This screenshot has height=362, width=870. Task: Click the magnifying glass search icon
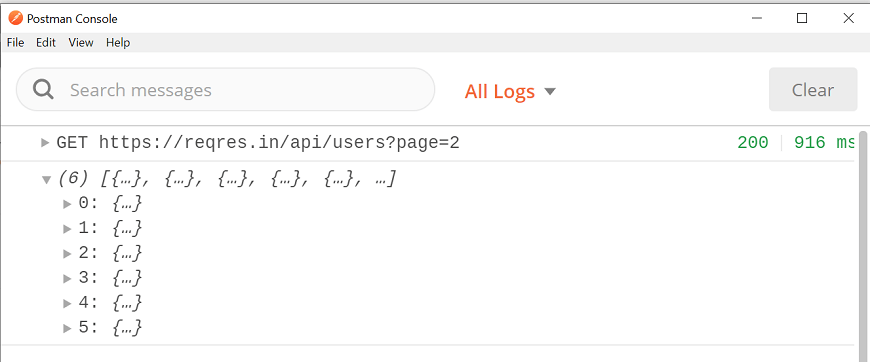pyautogui.click(x=43, y=89)
